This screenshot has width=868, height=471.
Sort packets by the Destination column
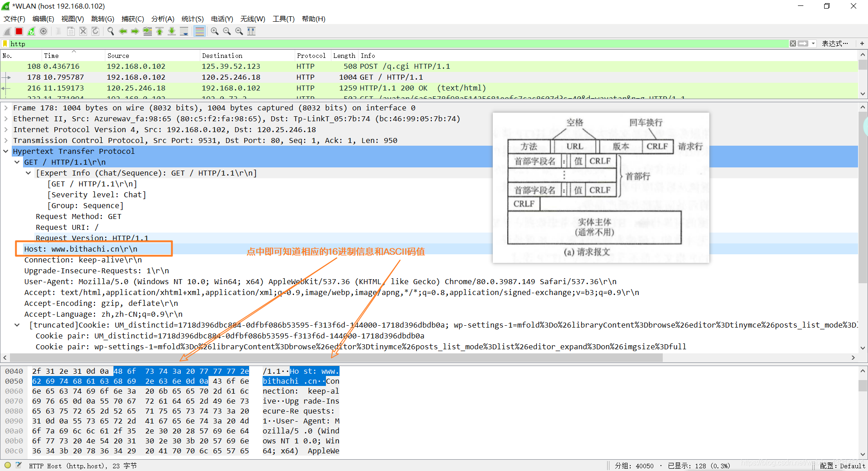point(247,56)
